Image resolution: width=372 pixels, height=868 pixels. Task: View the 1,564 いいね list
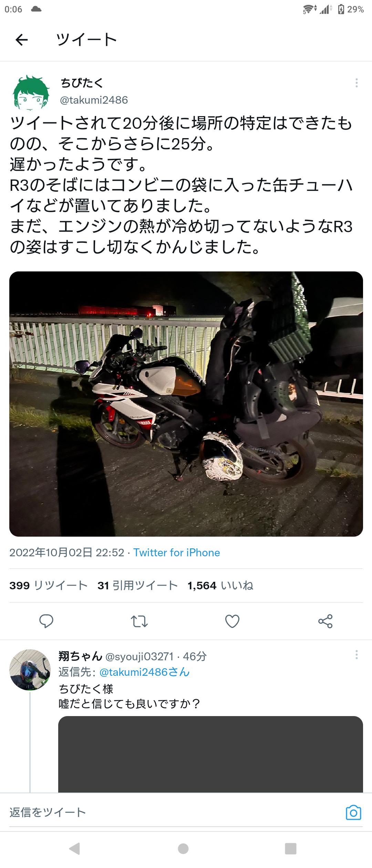[220, 586]
